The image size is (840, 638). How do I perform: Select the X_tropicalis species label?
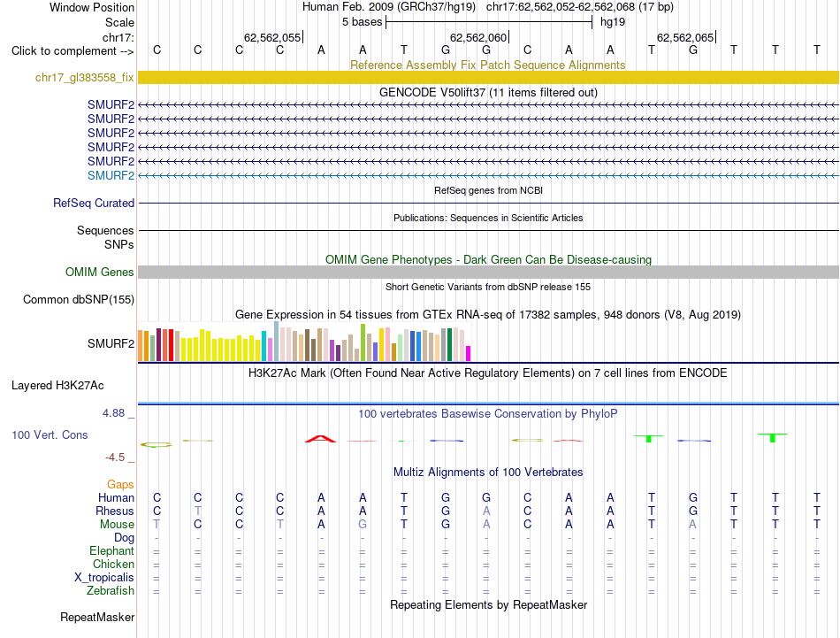coord(104,578)
